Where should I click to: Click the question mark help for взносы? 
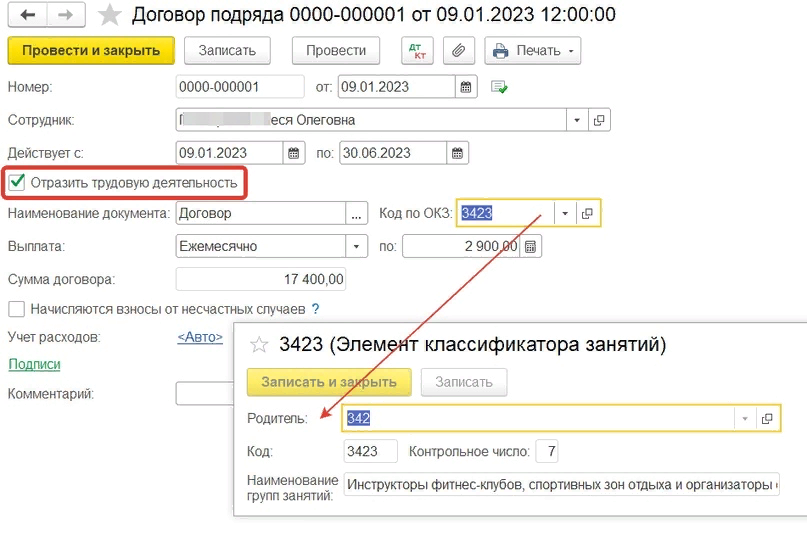315,309
